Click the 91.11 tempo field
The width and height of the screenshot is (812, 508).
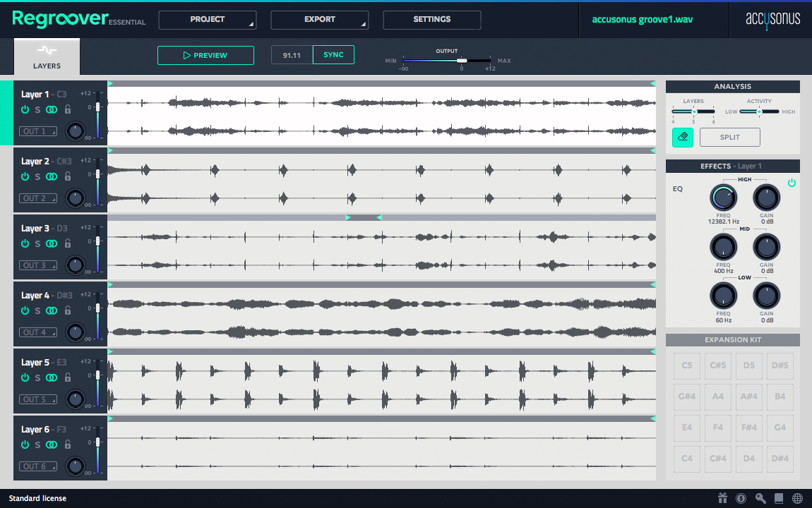pyautogui.click(x=292, y=55)
